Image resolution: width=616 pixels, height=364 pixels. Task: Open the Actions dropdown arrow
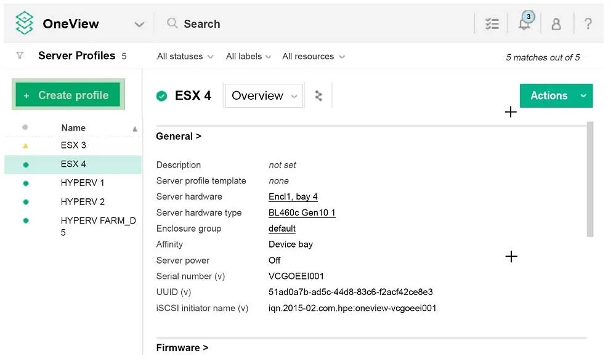(583, 95)
